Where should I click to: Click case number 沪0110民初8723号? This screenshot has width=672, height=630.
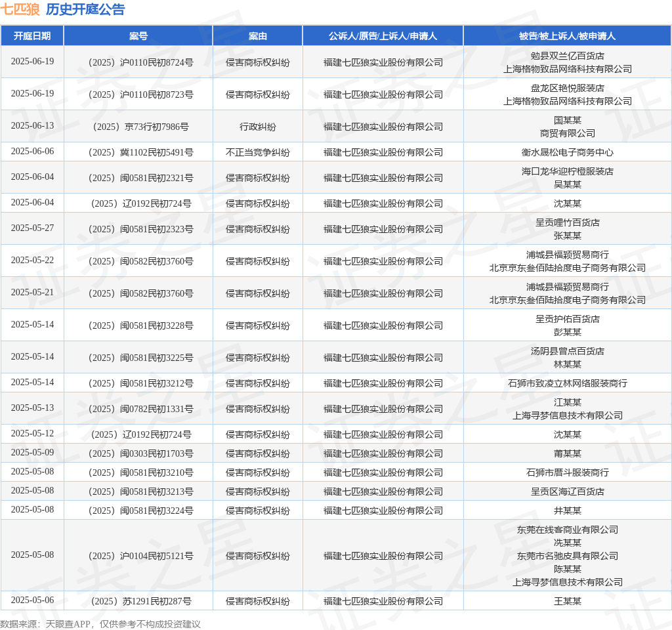pyautogui.click(x=141, y=94)
